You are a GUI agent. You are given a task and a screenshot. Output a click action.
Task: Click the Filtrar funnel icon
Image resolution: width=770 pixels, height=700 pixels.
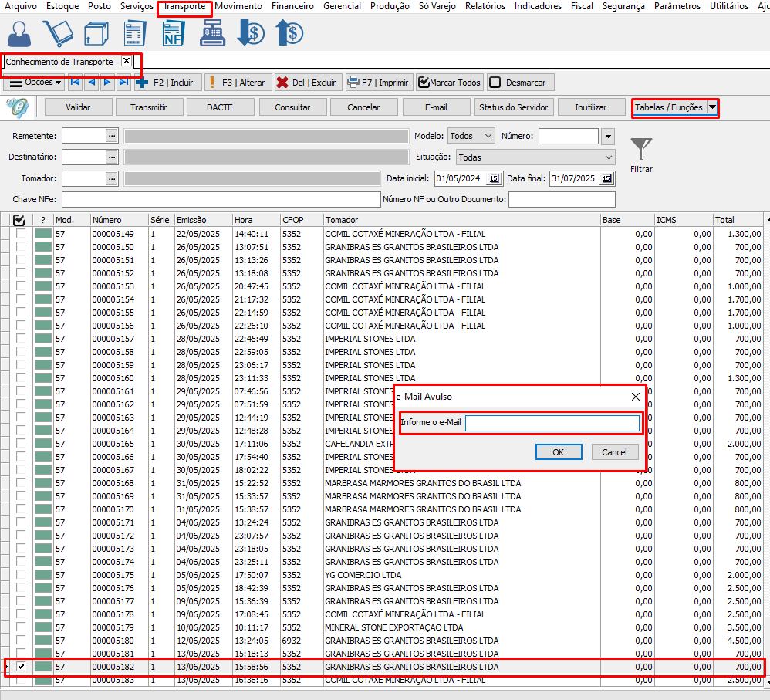pyautogui.click(x=641, y=148)
